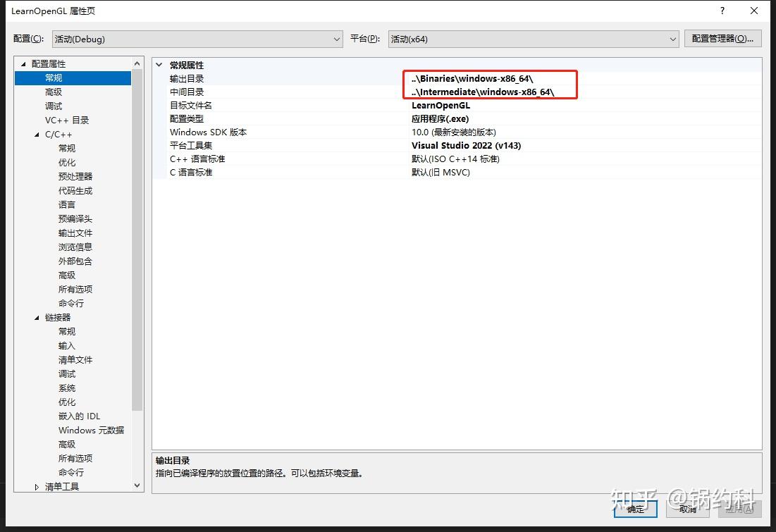Click the LearnOpenGL target name value
Viewport: 776px width, 532px height.
tap(441, 106)
